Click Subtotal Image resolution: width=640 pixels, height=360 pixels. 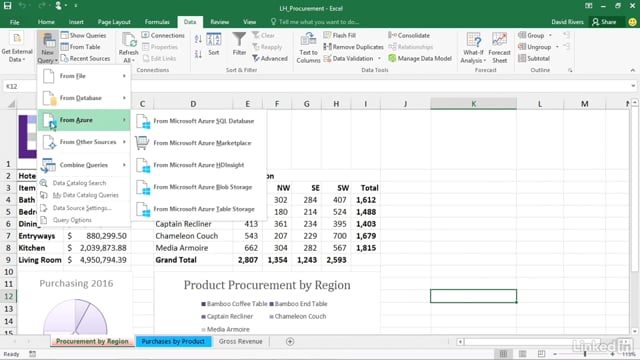point(534,58)
